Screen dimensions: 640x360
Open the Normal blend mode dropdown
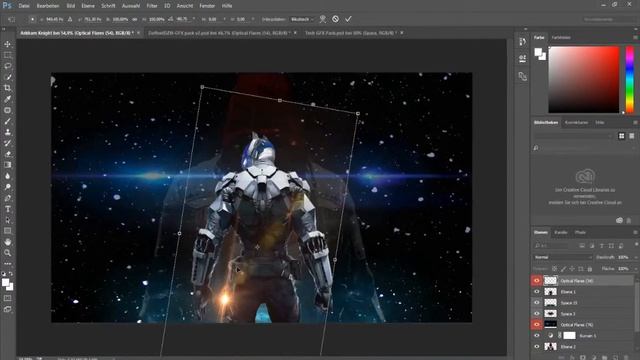(x=562, y=257)
